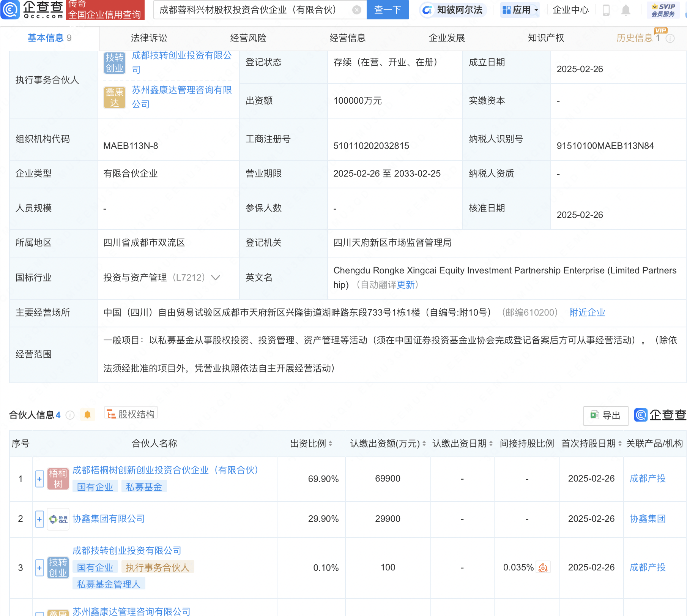Viewport: 687px width, 616px height.
Task: Click registration number 510110202032815
Action: click(x=371, y=146)
